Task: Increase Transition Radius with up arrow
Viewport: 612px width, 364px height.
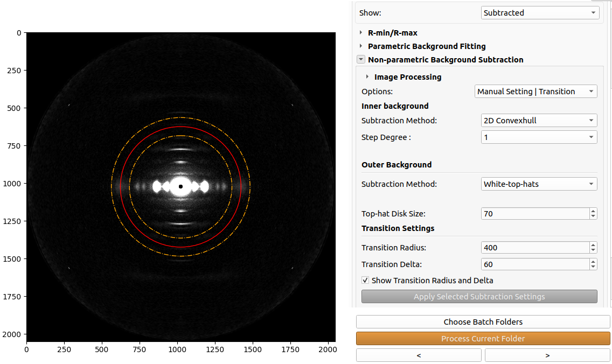Action: tap(593, 245)
